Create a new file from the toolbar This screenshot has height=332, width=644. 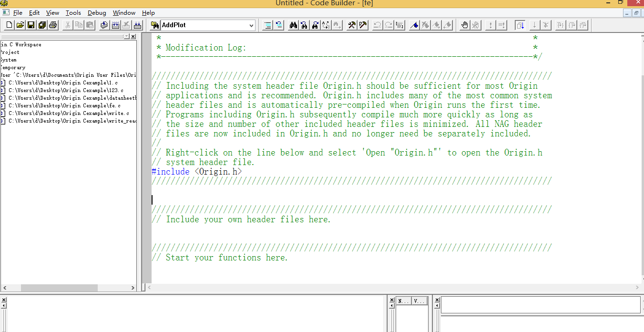[9, 25]
